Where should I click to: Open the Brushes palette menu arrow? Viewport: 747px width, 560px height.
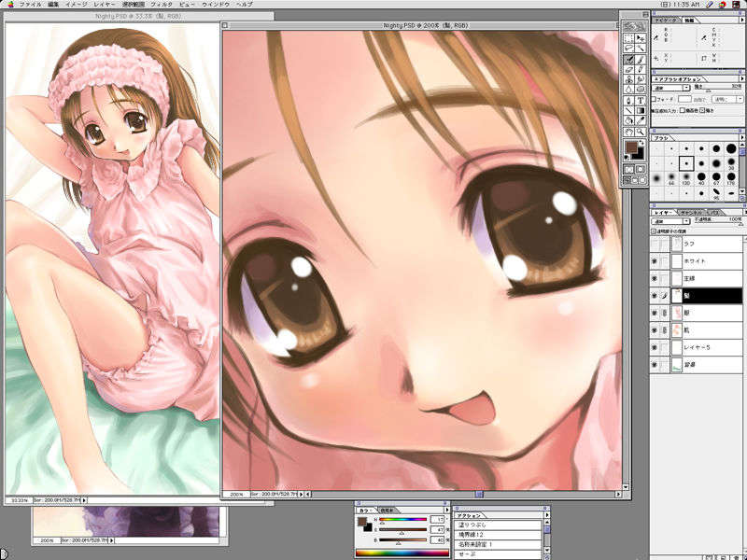(741, 137)
